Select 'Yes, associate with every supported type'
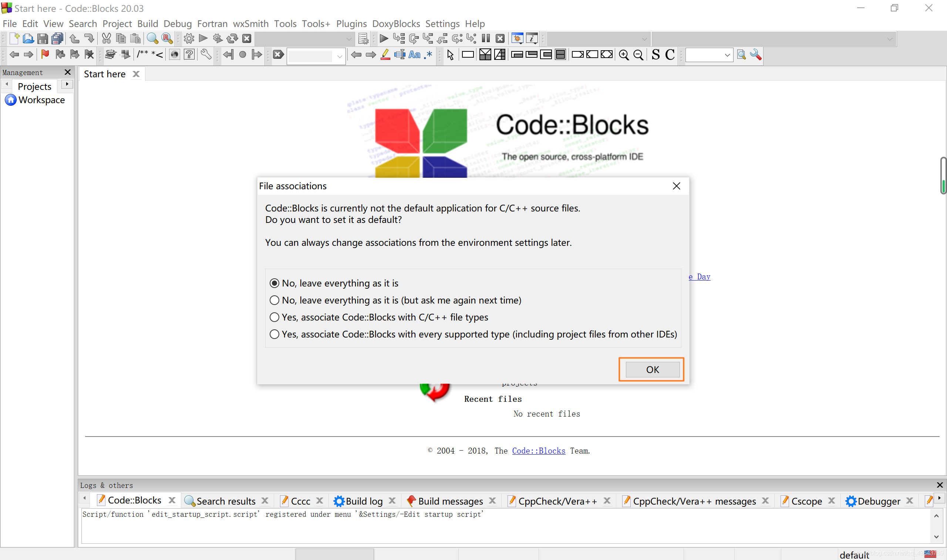The height and width of the screenshot is (560, 947). pyautogui.click(x=273, y=334)
